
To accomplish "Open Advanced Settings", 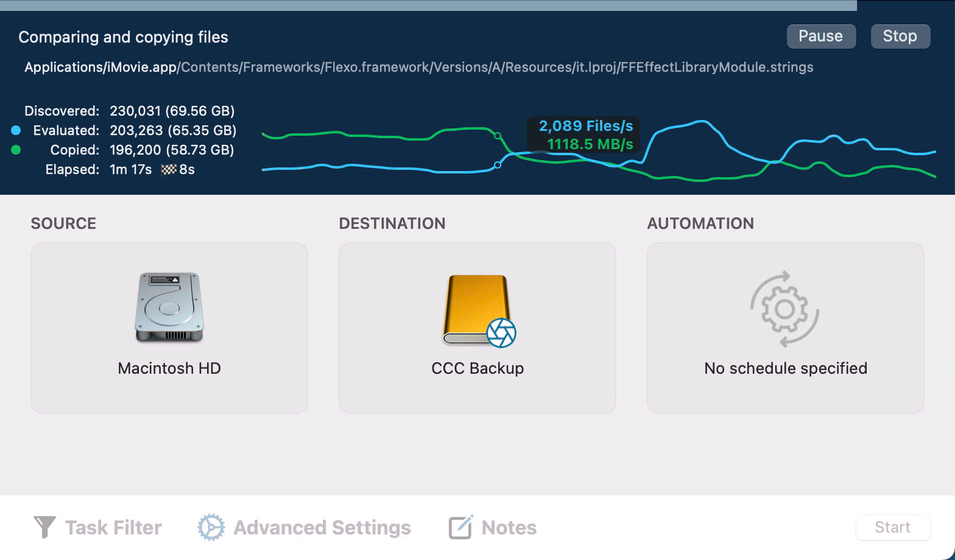I will (x=304, y=527).
